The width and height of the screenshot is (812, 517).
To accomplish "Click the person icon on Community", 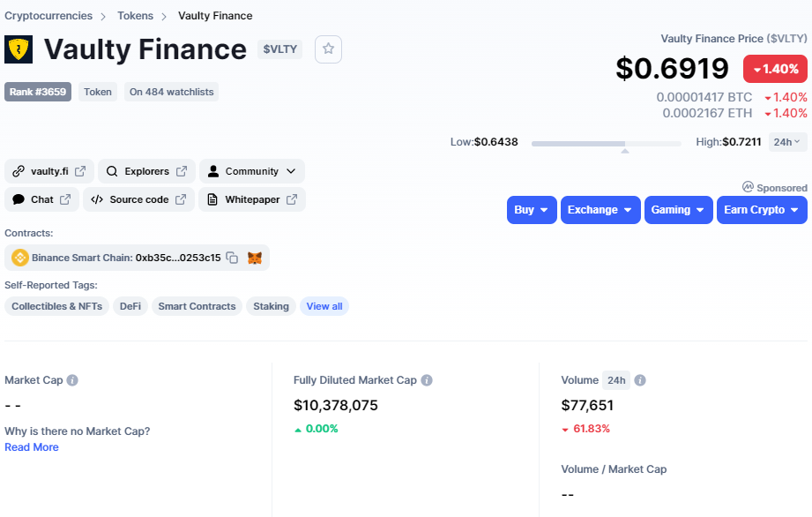I will [x=212, y=171].
